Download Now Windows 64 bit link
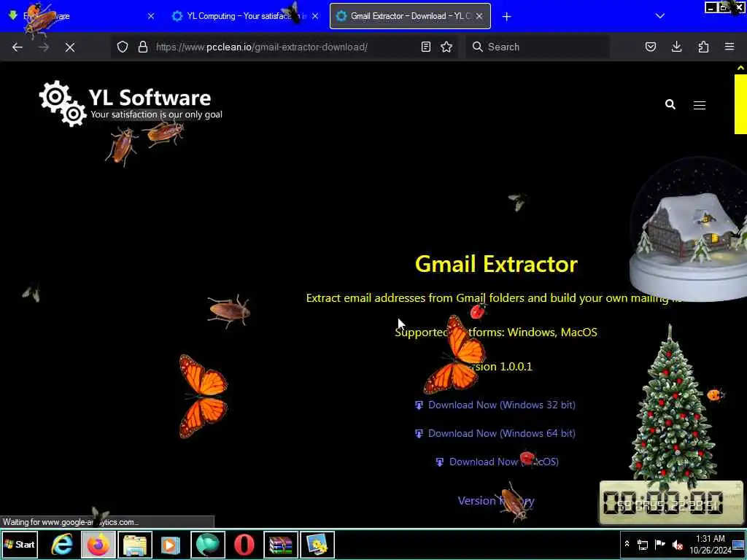Screen dimensions: 747x560 tap(495, 434)
